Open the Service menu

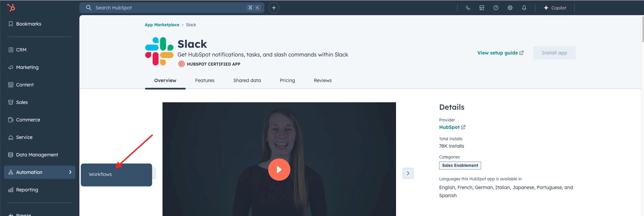click(21, 137)
